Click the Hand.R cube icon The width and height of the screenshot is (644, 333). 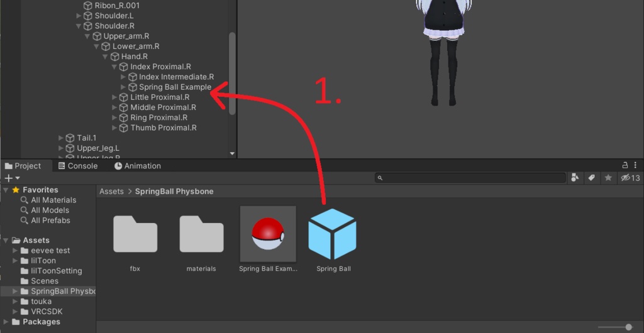click(115, 57)
